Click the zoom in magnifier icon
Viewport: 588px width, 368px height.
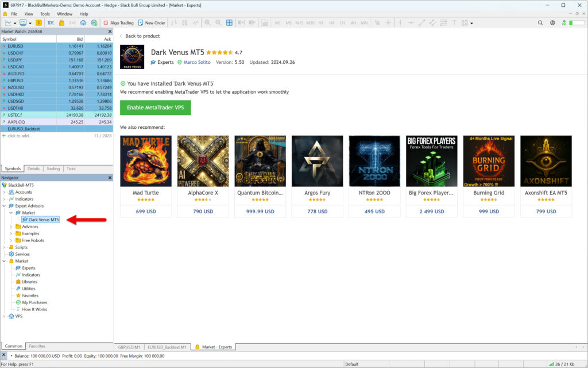coord(207,23)
